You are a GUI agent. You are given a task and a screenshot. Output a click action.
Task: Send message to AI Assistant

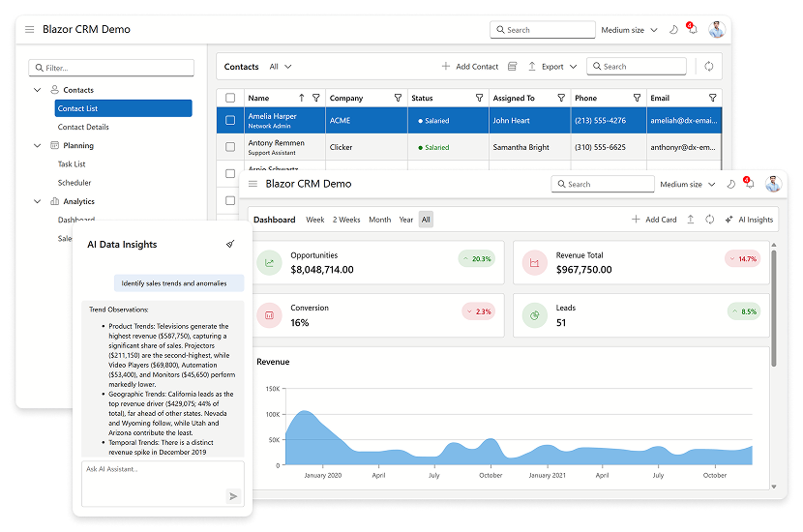tap(233, 496)
